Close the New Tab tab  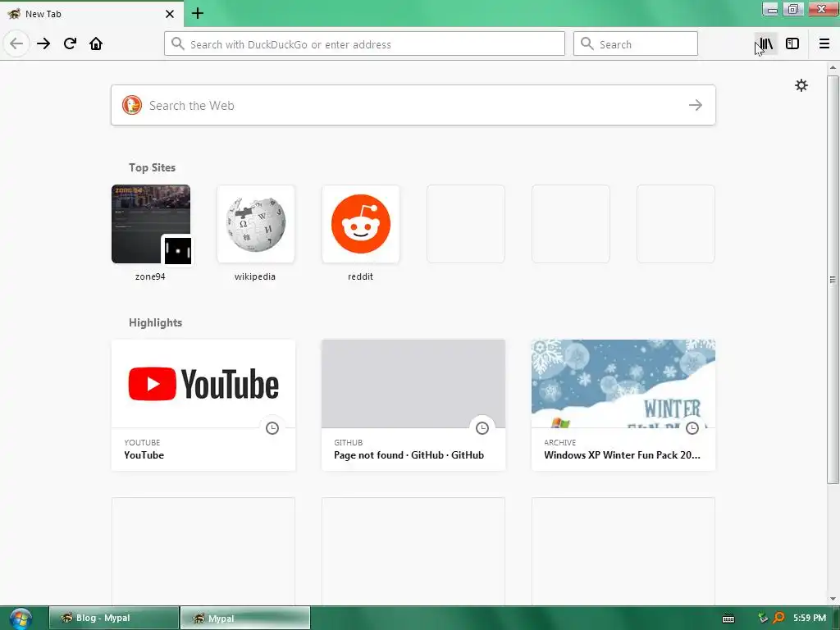[x=169, y=14]
